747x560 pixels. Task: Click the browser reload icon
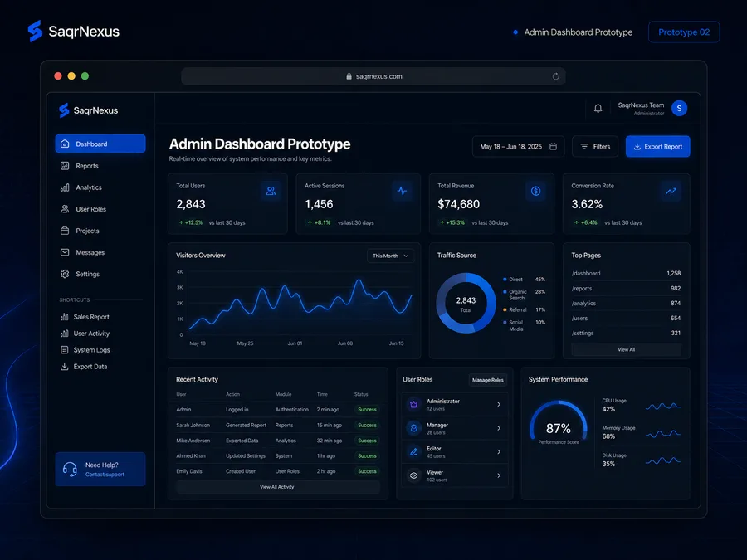tap(555, 76)
